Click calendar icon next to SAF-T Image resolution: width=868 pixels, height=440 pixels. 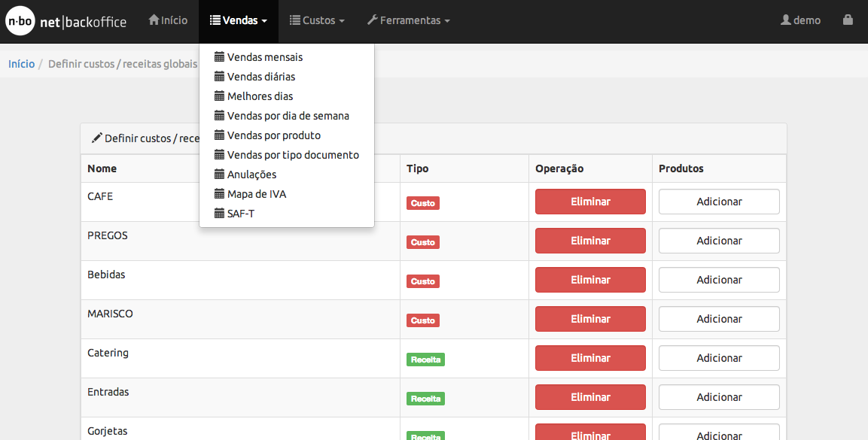pyautogui.click(x=219, y=214)
